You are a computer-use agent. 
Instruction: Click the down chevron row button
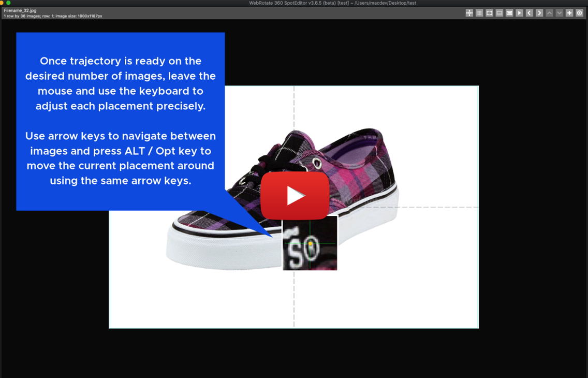(x=560, y=13)
